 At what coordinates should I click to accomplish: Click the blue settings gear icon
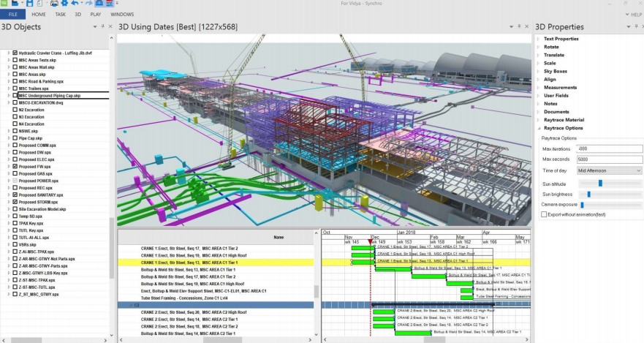64,3
